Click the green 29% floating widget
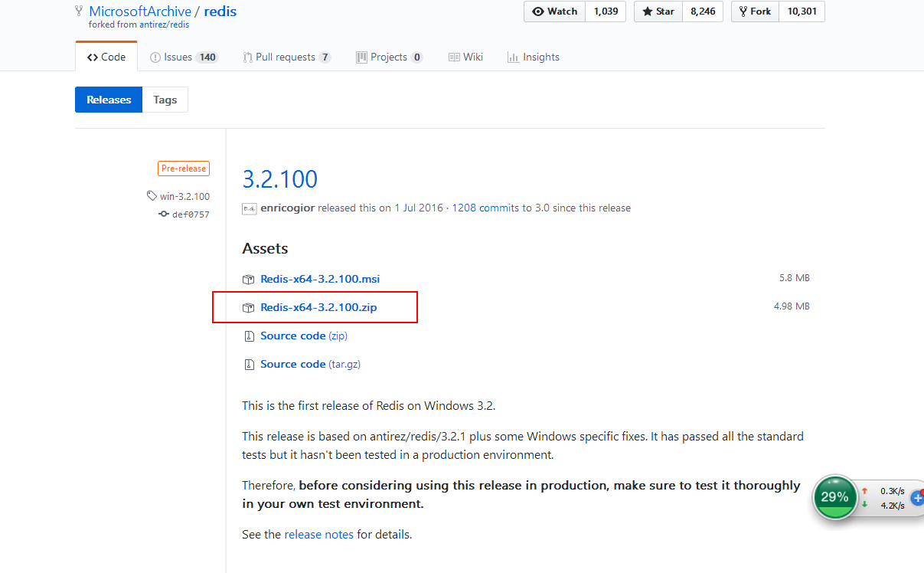Image resolution: width=924 pixels, height=573 pixels. (834, 496)
